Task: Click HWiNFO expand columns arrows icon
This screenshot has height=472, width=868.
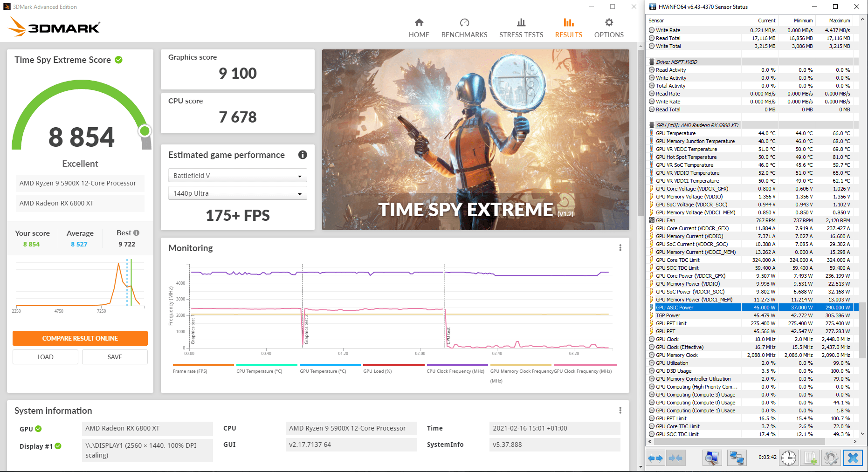Action: point(655,458)
